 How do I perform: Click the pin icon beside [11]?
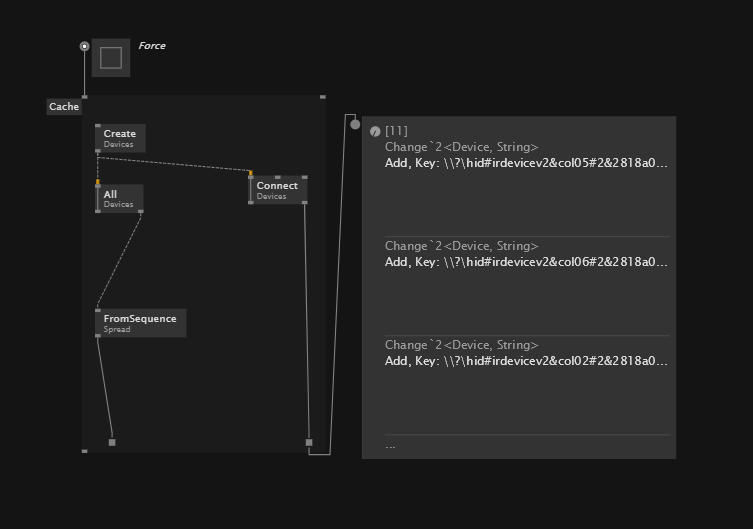point(375,132)
